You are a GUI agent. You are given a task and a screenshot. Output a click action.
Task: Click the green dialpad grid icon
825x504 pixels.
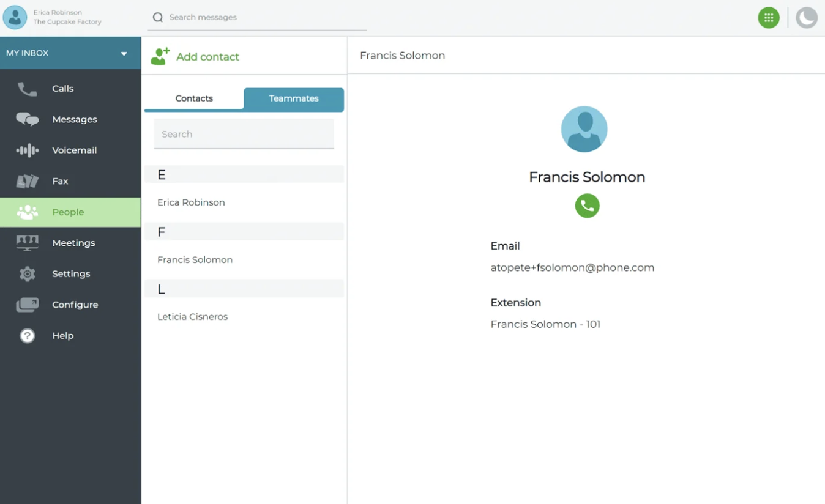tap(769, 18)
